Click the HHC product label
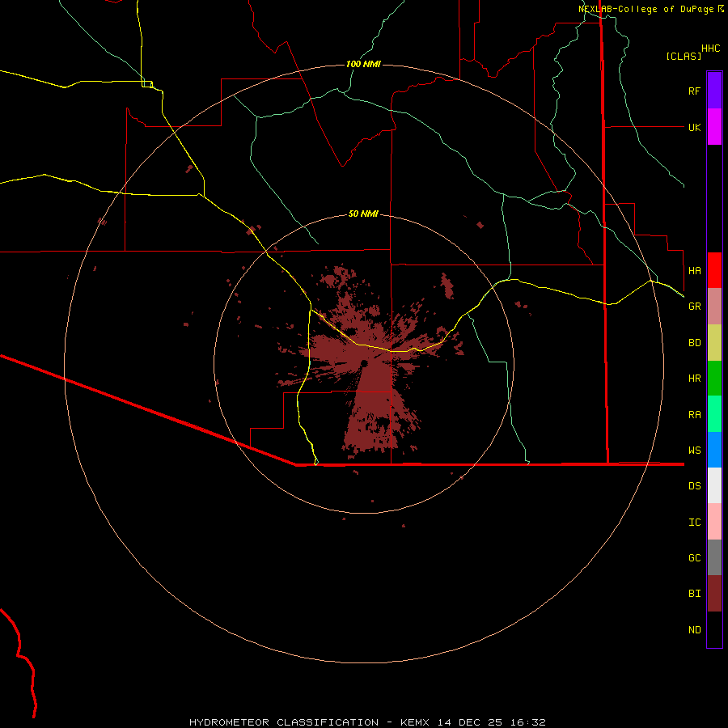Viewport: 728px width, 728px height. [710, 49]
